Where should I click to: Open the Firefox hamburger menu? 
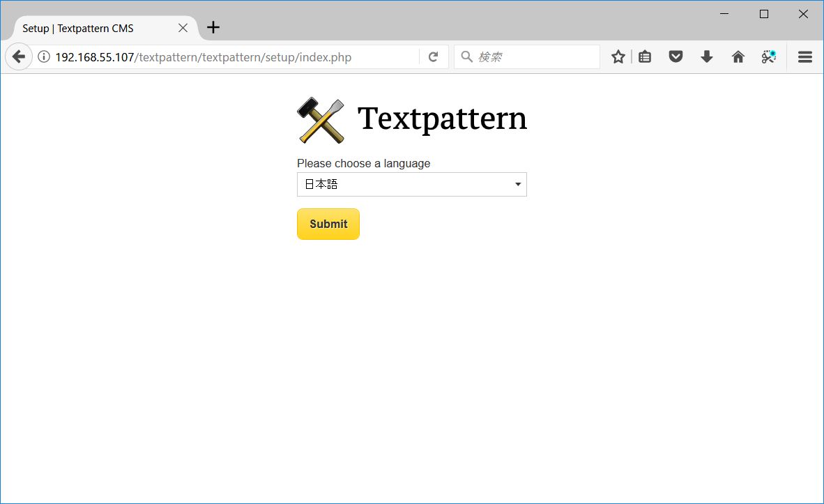coord(804,56)
